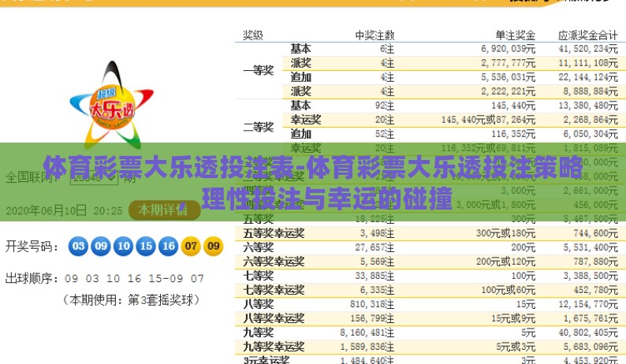Click the count 27,657注
Screen dimensions: 626x364
374,247
